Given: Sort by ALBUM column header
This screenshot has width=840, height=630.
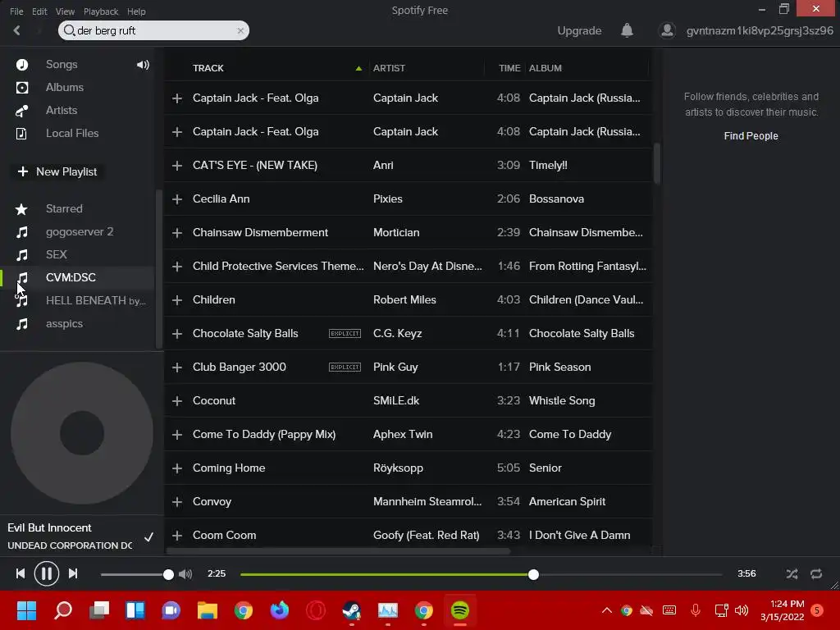Looking at the screenshot, I should (546, 68).
